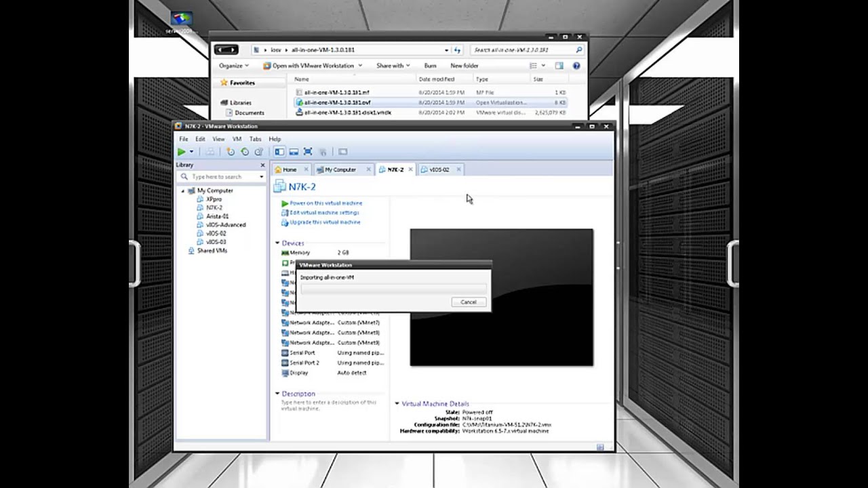This screenshot has height=488, width=868.
Task: Click the revert to snapshot toolbar icon
Action: (245, 152)
